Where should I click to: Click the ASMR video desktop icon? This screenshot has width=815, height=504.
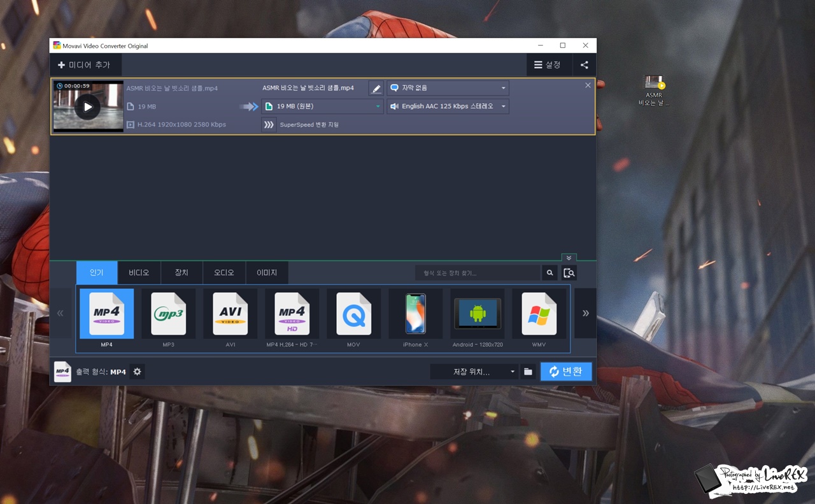pyautogui.click(x=654, y=90)
